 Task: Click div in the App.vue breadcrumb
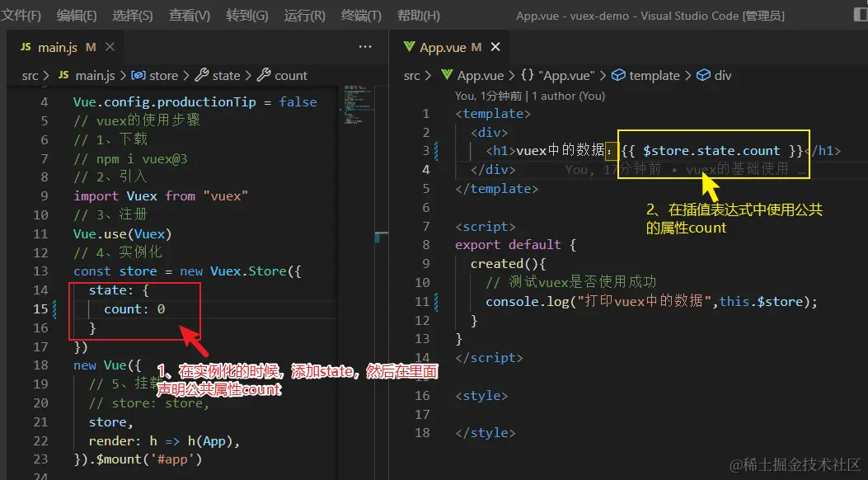point(722,75)
